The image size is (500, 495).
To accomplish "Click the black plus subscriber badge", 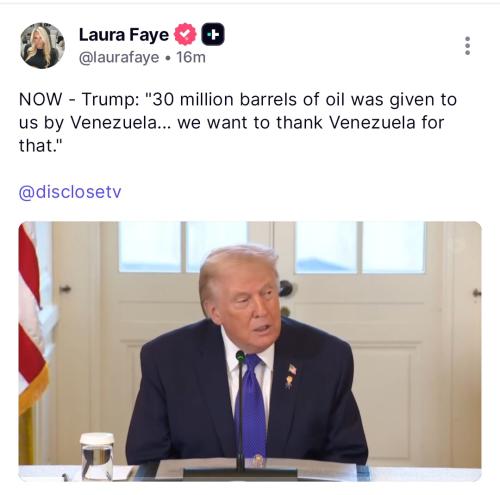I will [x=213, y=34].
